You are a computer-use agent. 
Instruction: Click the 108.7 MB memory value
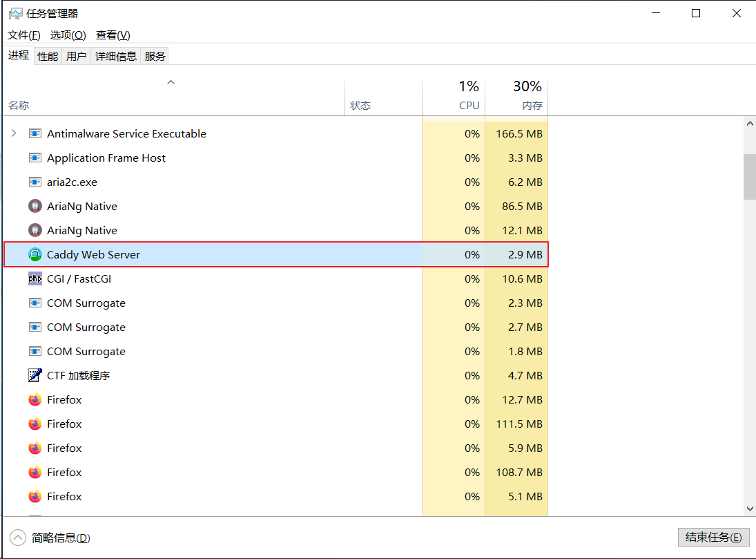tap(519, 472)
